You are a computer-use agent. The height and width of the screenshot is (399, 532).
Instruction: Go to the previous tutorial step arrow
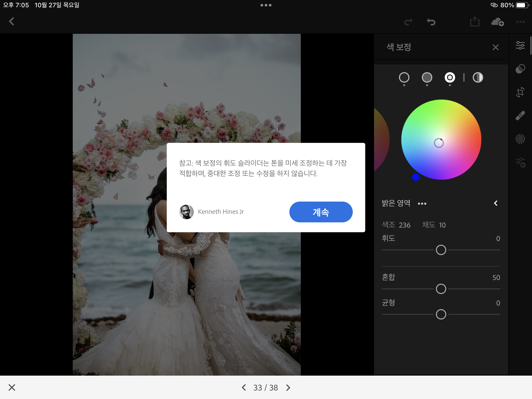tap(244, 388)
